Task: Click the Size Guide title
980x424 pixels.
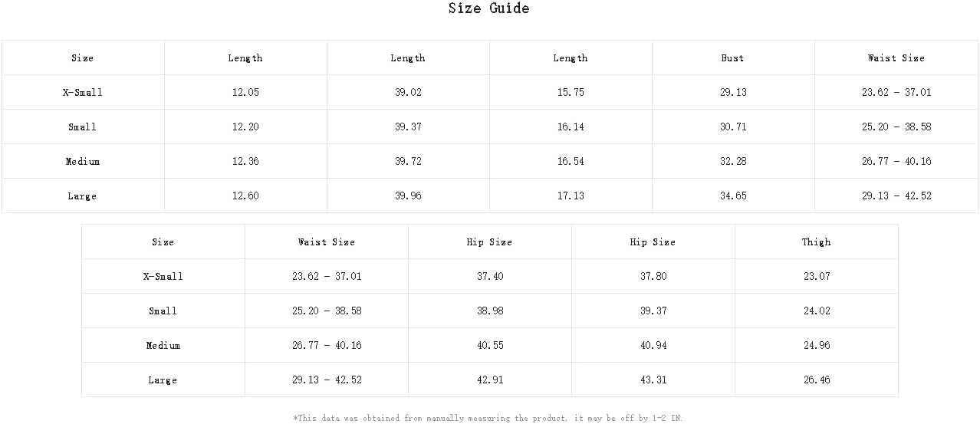Action: (488, 8)
